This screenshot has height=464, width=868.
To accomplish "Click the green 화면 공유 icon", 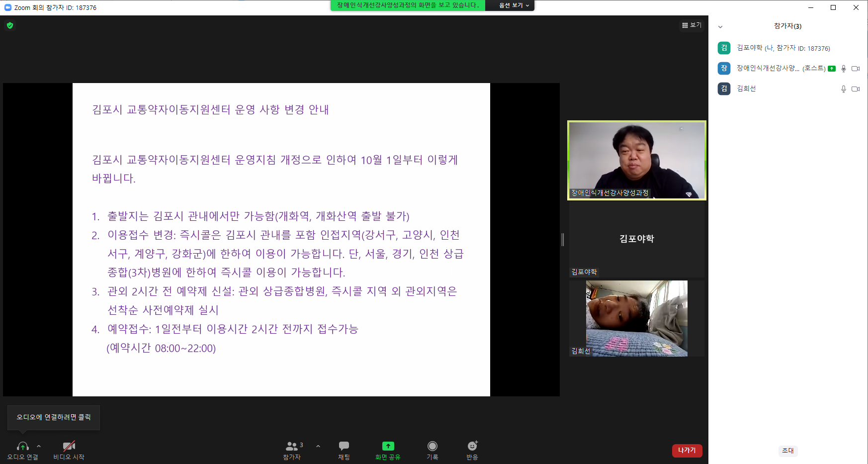I will point(388,446).
